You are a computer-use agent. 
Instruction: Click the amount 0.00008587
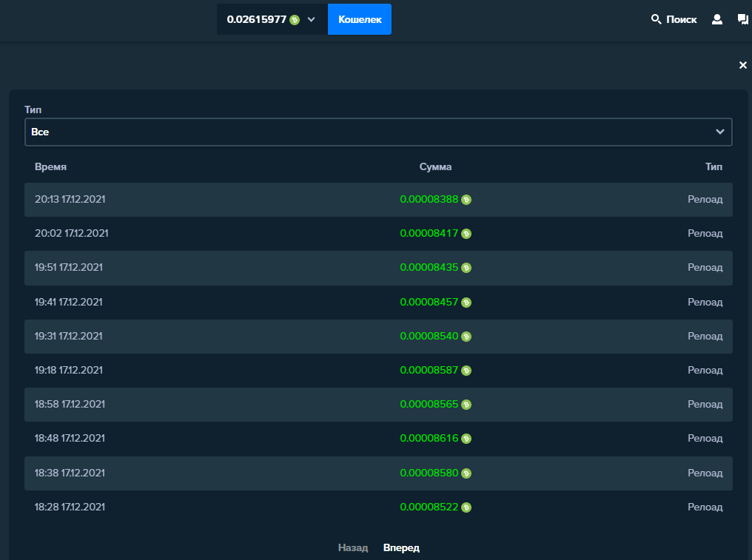tap(429, 370)
